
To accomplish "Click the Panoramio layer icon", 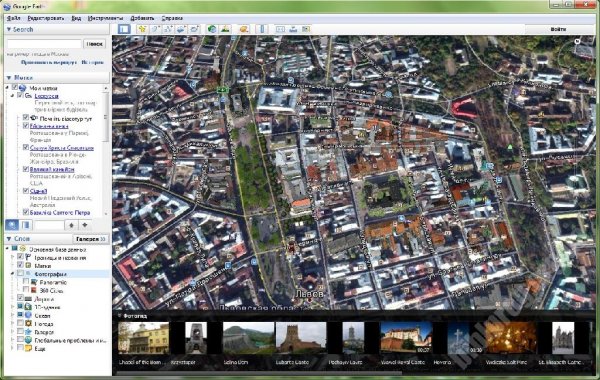I will (34, 282).
